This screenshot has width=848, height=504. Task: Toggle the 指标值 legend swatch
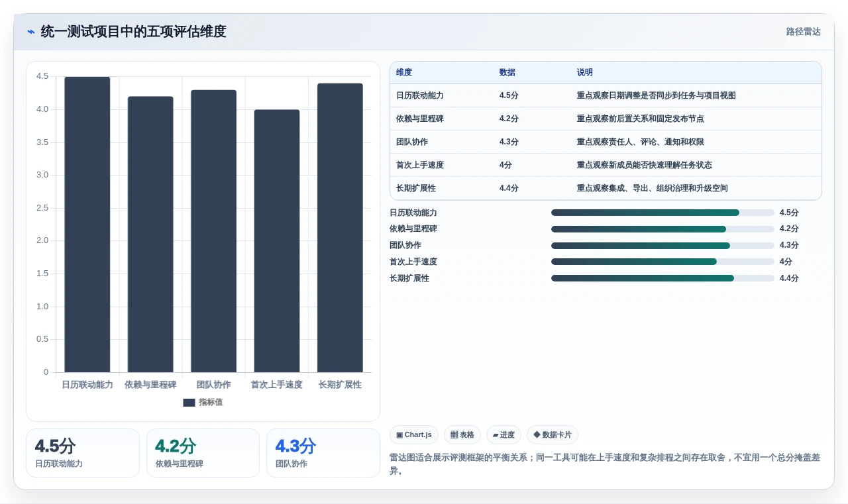(x=189, y=403)
